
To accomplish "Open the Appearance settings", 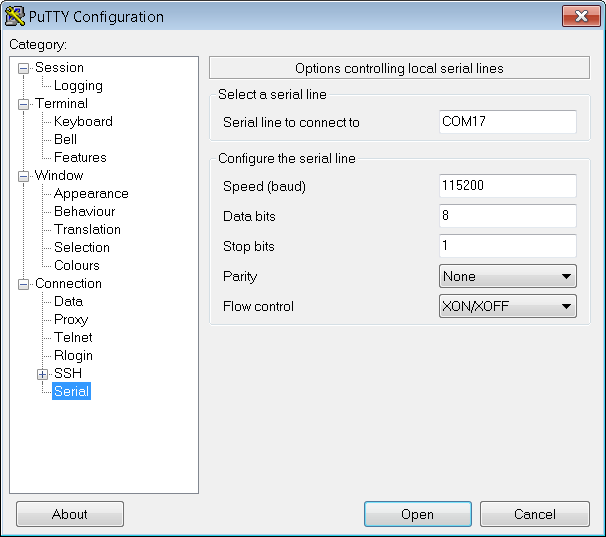I will tap(91, 194).
